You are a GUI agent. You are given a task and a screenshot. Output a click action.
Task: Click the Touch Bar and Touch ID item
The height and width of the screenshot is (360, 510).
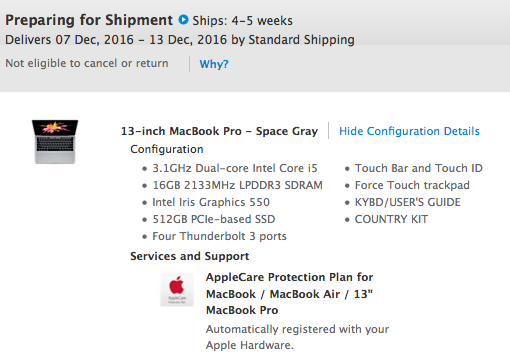click(x=419, y=168)
